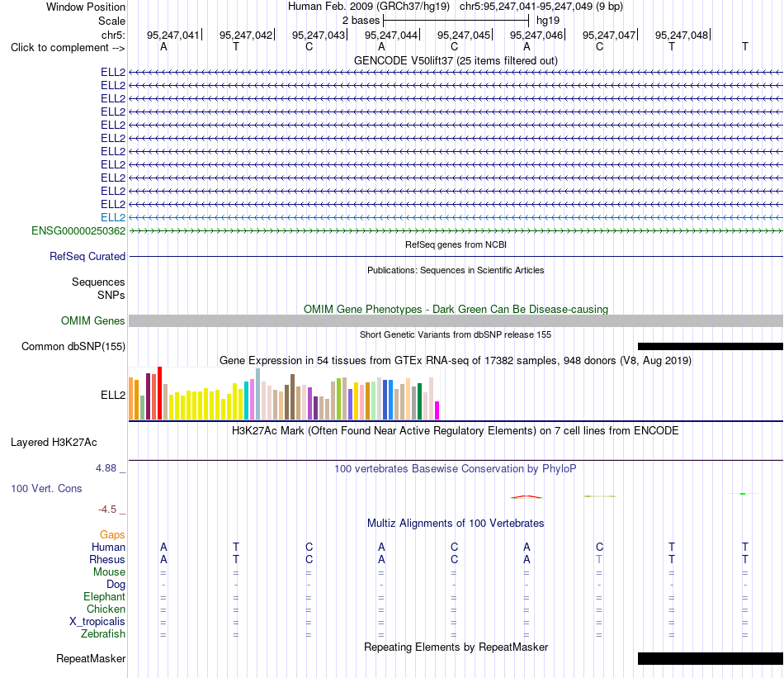Click the 100 Vert. Cons label
The height and width of the screenshot is (678, 784).
[46, 488]
